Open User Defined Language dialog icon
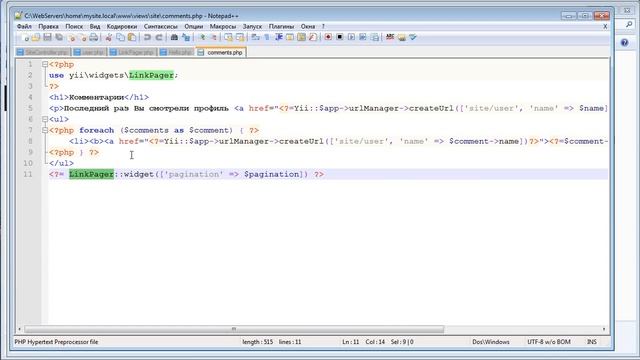Viewport: 640px width, 360px height. tap(290, 38)
